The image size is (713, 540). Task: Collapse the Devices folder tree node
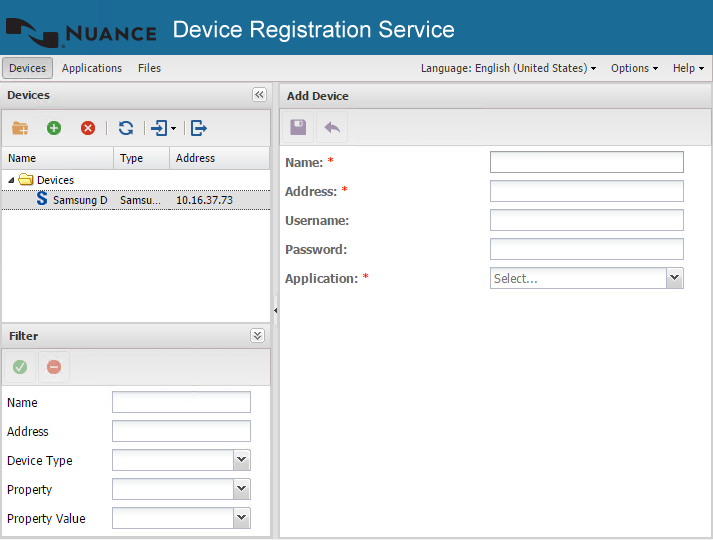coord(11,180)
